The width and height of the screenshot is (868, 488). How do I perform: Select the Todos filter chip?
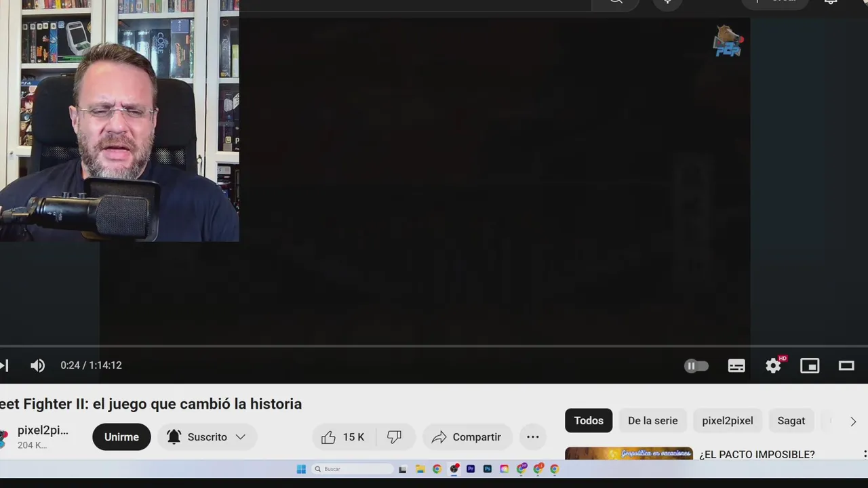coord(589,421)
